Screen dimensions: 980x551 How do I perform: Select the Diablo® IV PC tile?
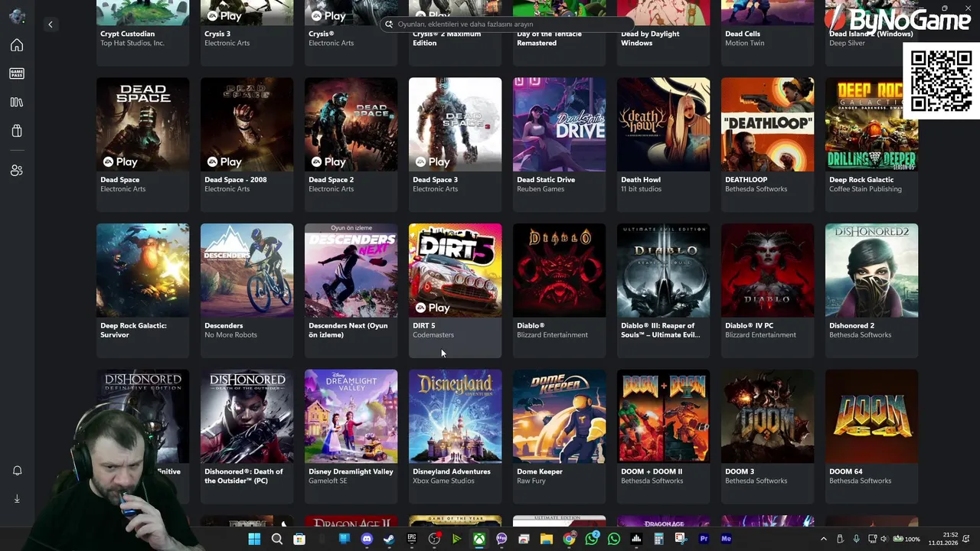click(767, 290)
